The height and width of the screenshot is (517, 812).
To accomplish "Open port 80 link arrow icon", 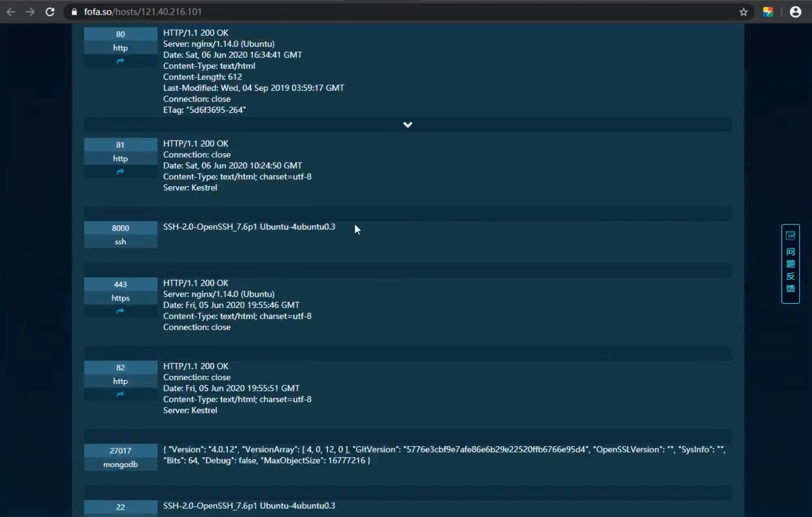I will click(120, 61).
